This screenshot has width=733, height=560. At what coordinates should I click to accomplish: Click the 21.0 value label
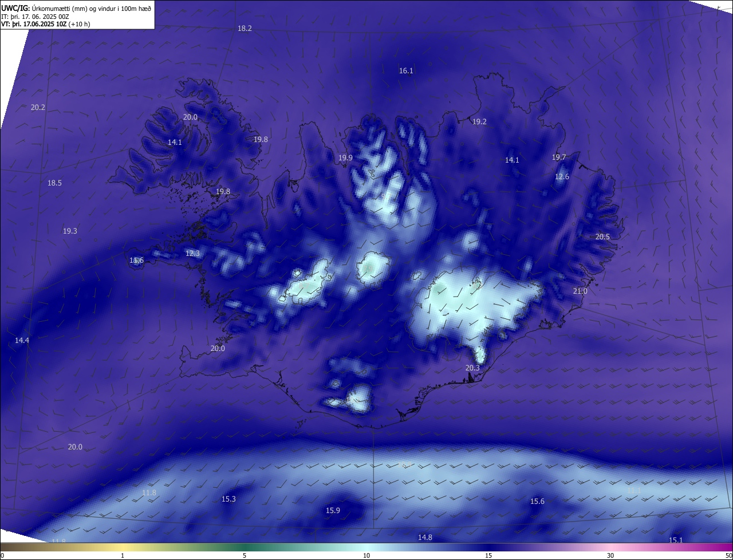[580, 291]
